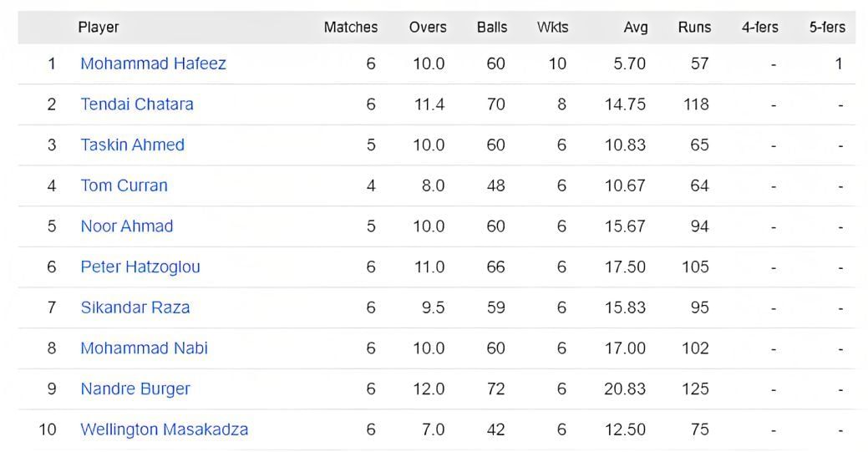This screenshot has height=452, width=868.
Task: Open Mohammad Nabi's player link
Action: coord(144,348)
